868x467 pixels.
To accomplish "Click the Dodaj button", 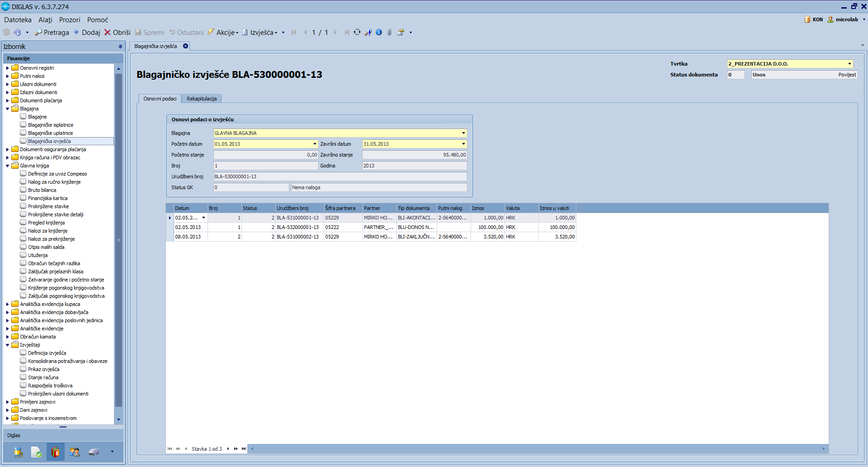I will point(87,33).
